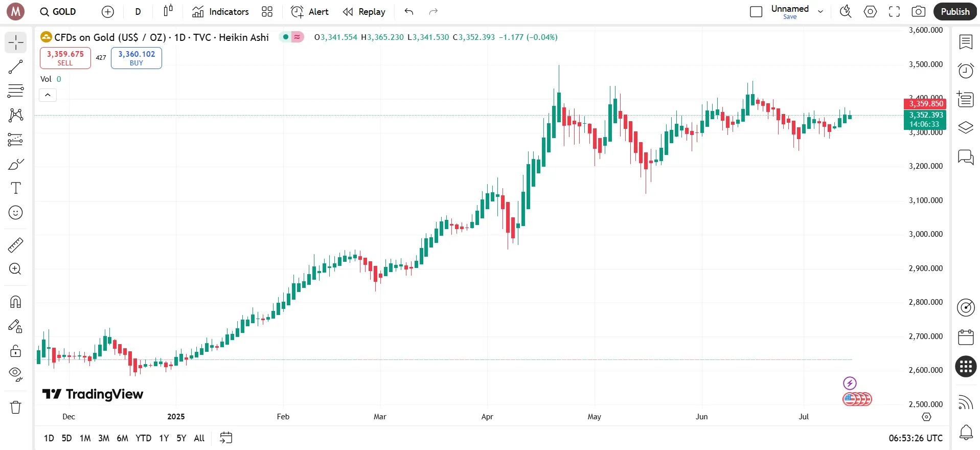The width and height of the screenshot is (980, 450).
Task: Take a chart snapshot with camera icon
Action: (918, 12)
